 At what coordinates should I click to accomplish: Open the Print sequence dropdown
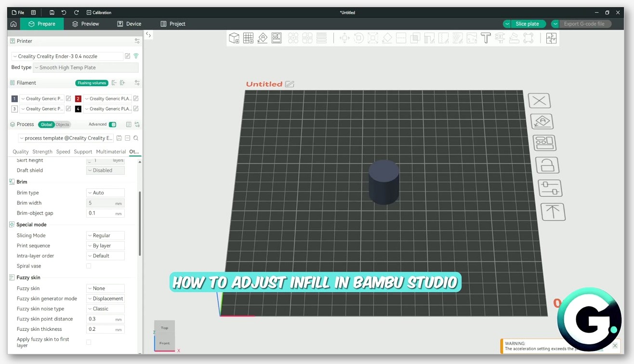[x=106, y=246]
